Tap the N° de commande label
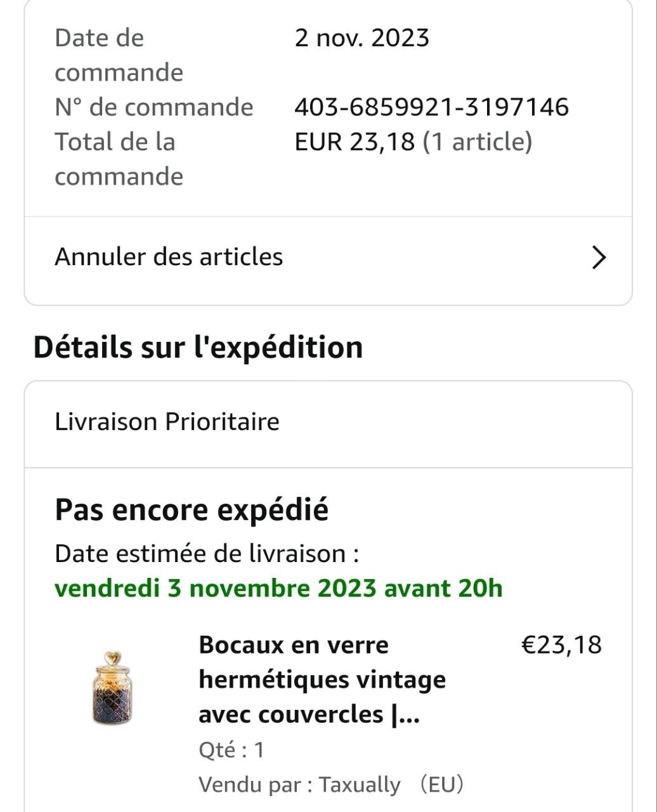 point(153,107)
